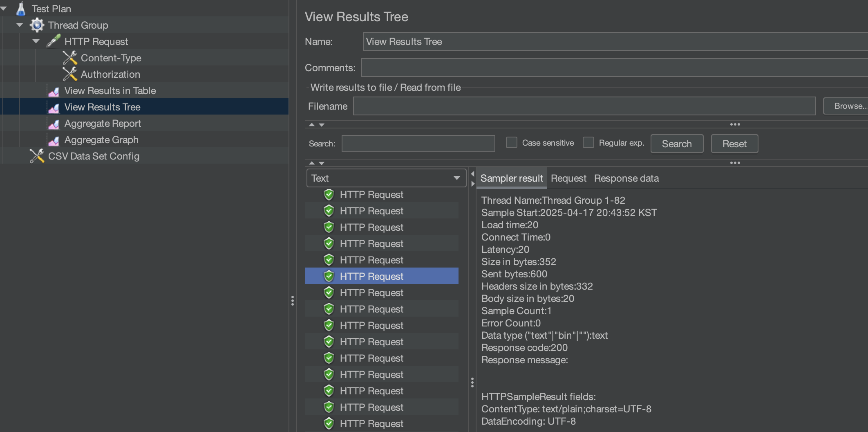Click the Aggregate Report listener icon
Screen dimensions: 868x432
tap(54, 124)
